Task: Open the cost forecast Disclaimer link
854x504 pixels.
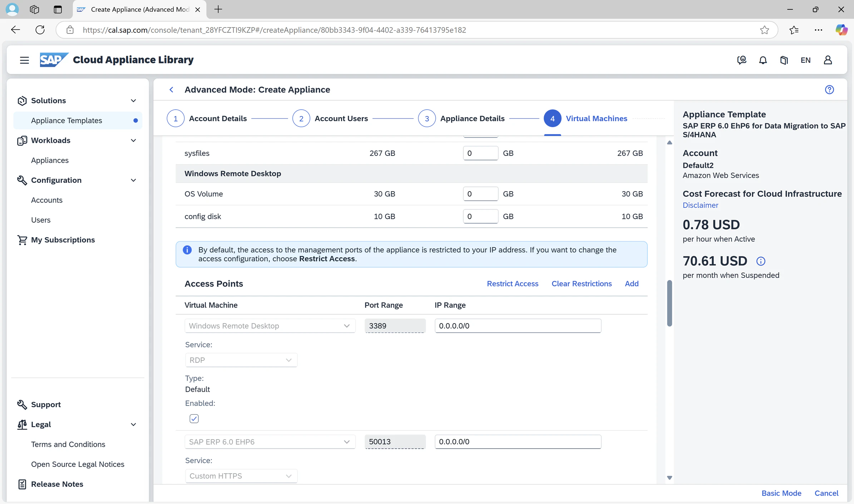Action: [700, 205]
